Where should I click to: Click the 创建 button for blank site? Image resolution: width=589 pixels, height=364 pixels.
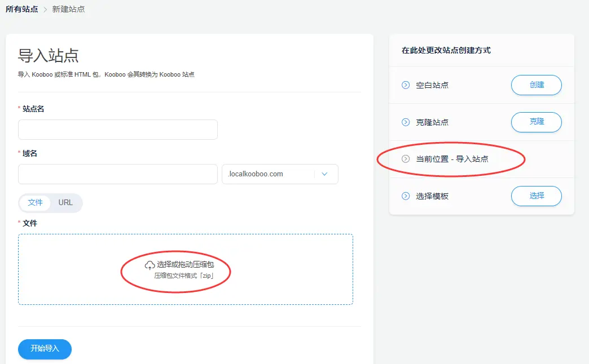coord(536,85)
